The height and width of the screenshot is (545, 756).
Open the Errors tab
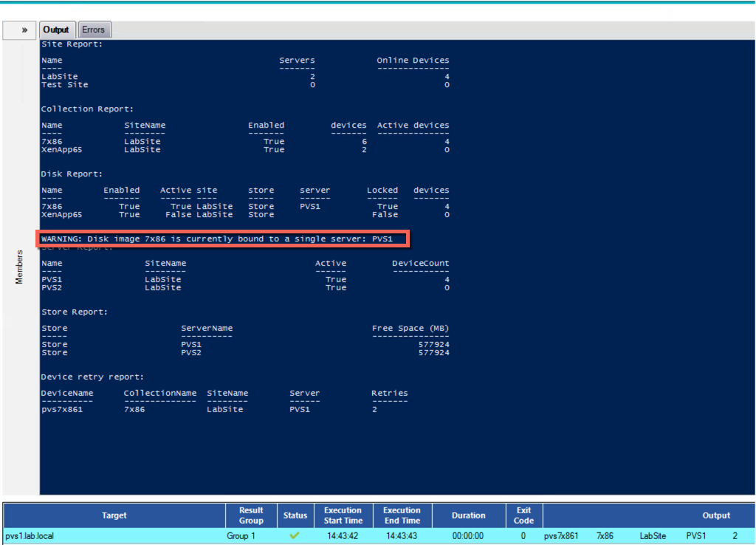94,30
